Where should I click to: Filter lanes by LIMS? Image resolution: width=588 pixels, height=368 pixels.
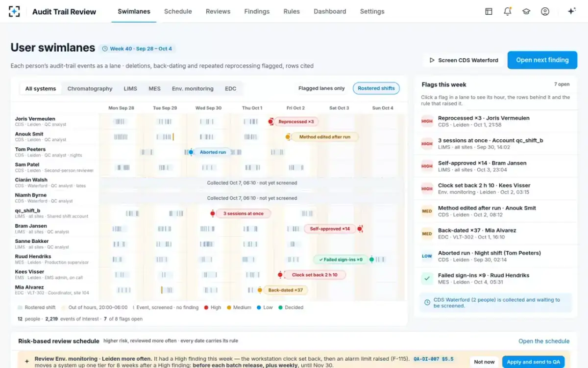[130, 89]
